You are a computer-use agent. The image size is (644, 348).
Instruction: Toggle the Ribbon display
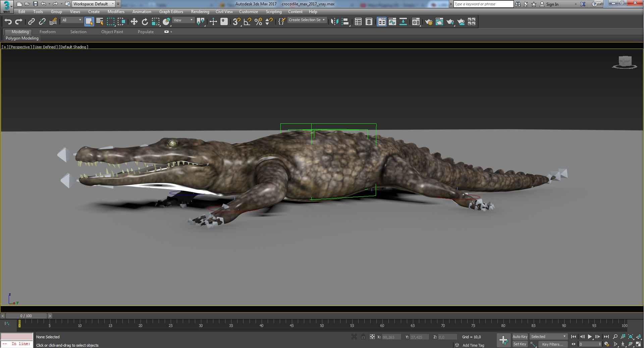382,22
